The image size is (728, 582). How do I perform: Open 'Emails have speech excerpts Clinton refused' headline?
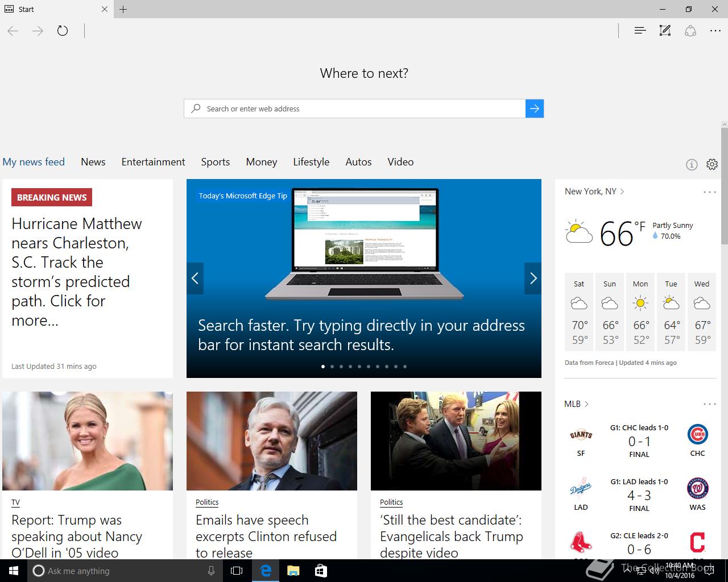266,537
